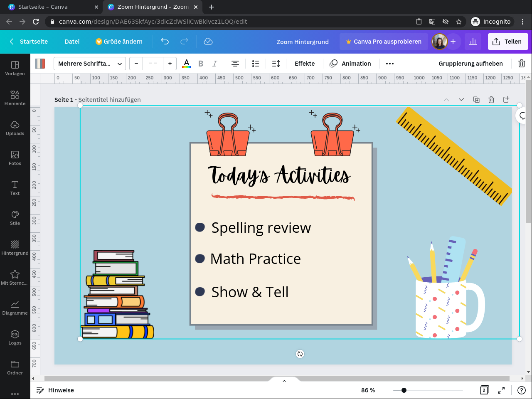Screen dimensions: 532x399
Task: Open Hinweise notes
Action: tap(55, 390)
